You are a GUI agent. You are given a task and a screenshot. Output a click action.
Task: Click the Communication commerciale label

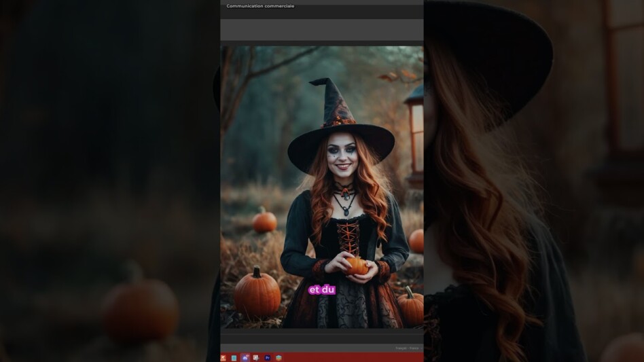pyautogui.click(x=260, y=6)
